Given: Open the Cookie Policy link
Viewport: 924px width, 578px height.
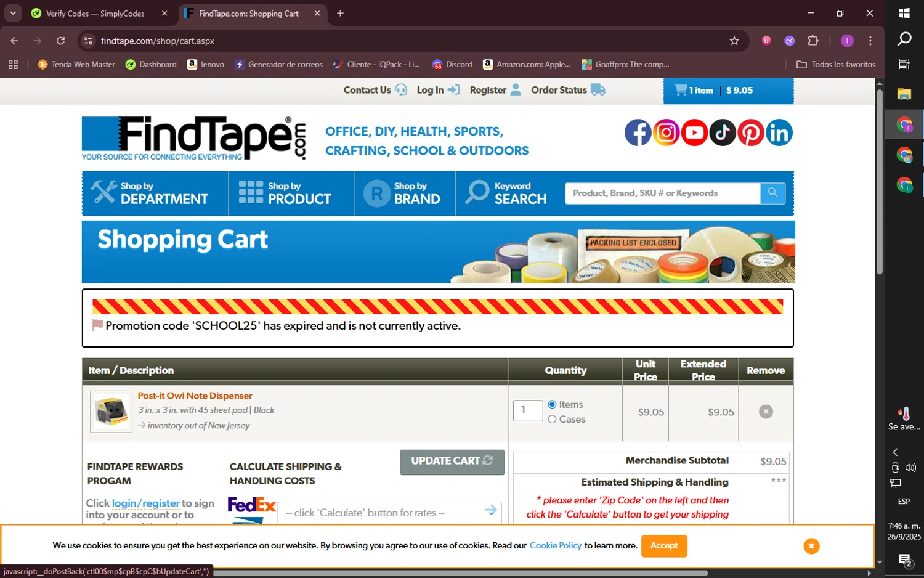Looking at the screenshot, I should 555,545.
